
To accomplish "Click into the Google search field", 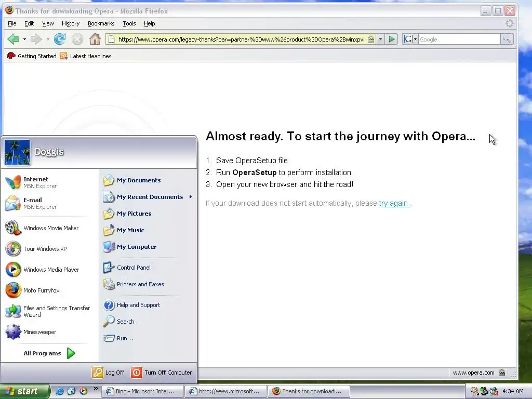I will coord(459,39).
